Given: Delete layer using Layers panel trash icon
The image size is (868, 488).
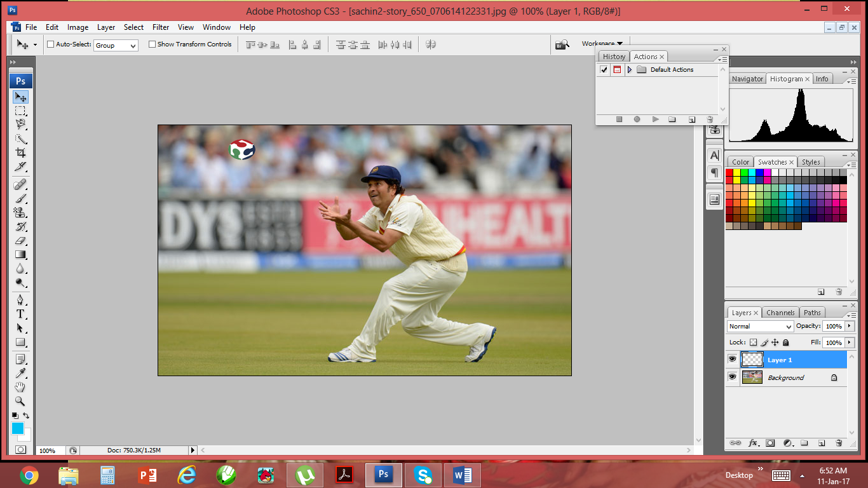Looking at the screenshot, I should coord(839,443).
